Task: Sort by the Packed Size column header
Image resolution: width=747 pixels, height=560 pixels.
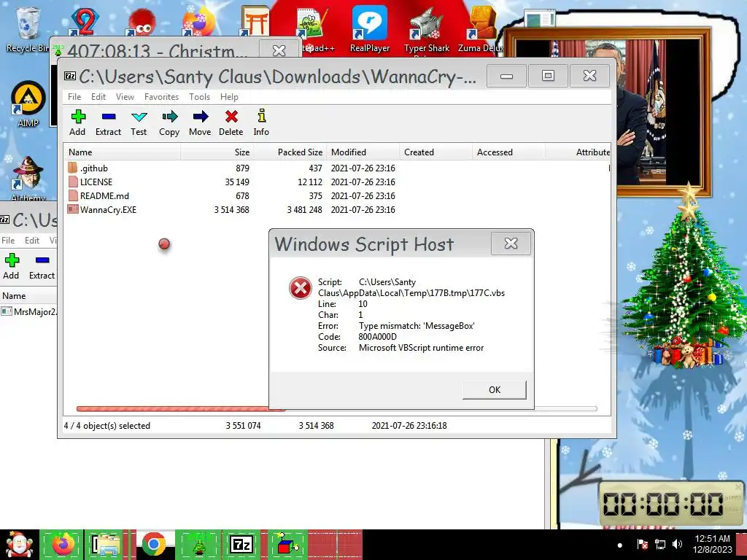Action: (x=290, y=152)
